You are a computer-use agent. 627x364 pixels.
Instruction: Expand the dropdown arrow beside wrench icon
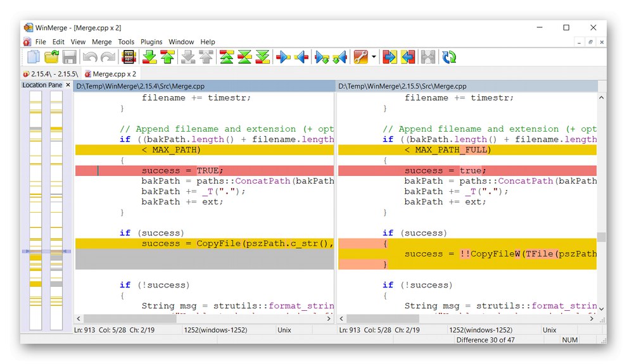pos(374,58)
